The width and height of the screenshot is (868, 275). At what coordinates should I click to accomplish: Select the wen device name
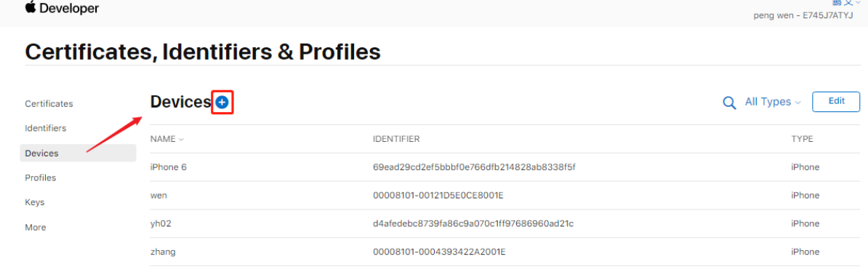tap(159, 196)
